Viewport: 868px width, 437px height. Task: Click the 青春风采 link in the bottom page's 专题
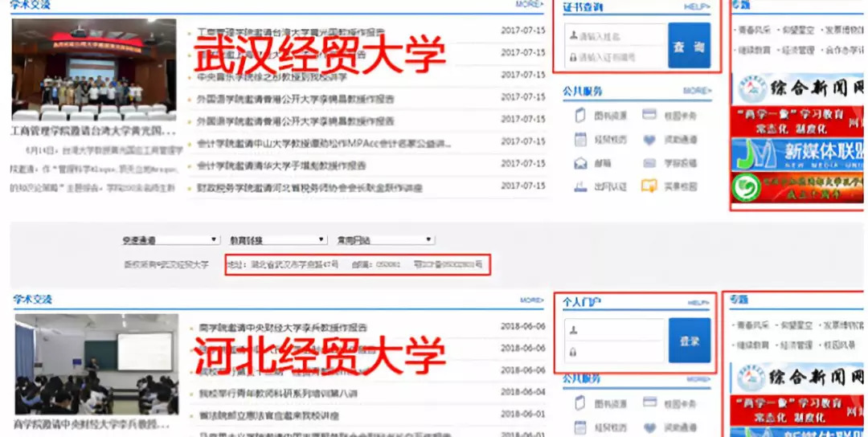click(754, 325)
